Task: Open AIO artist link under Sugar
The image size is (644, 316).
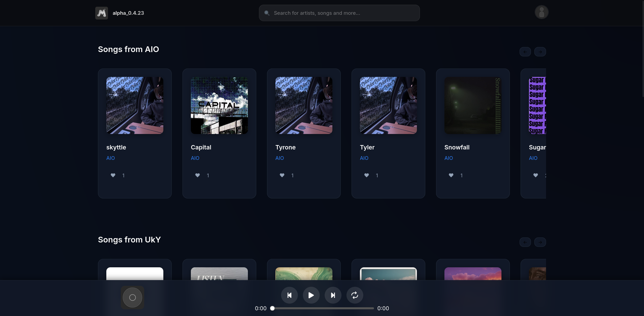Action: [533, 158]
